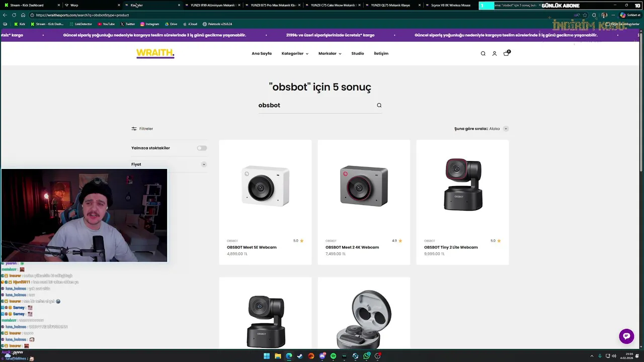644x362 pixels.
Task: Expand the Markalar menu
Action: 330,53
